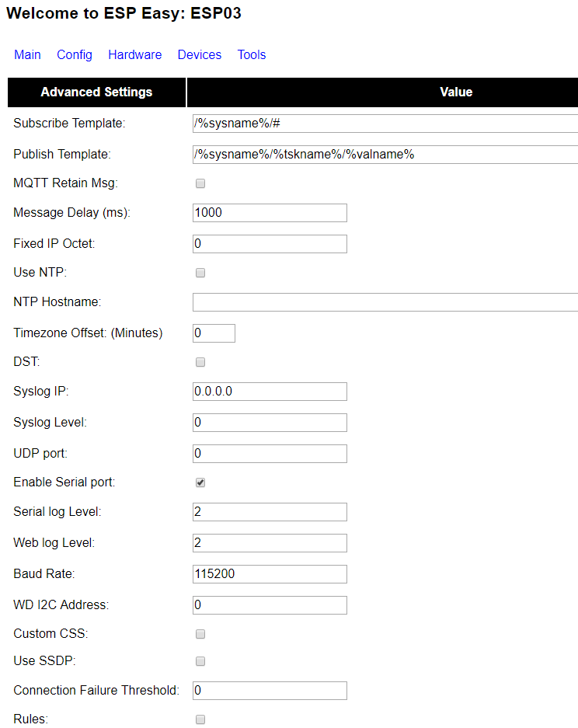
Task: Focus the Publish Template input
Action: pos(385,155)
